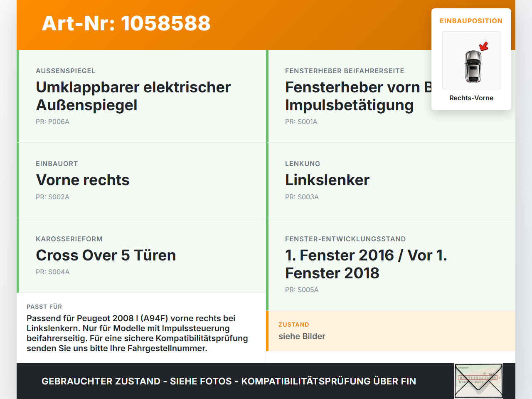Select the code 'PR: S005A'
Viewport: 532px width, 399px height.
coord(302,290)
